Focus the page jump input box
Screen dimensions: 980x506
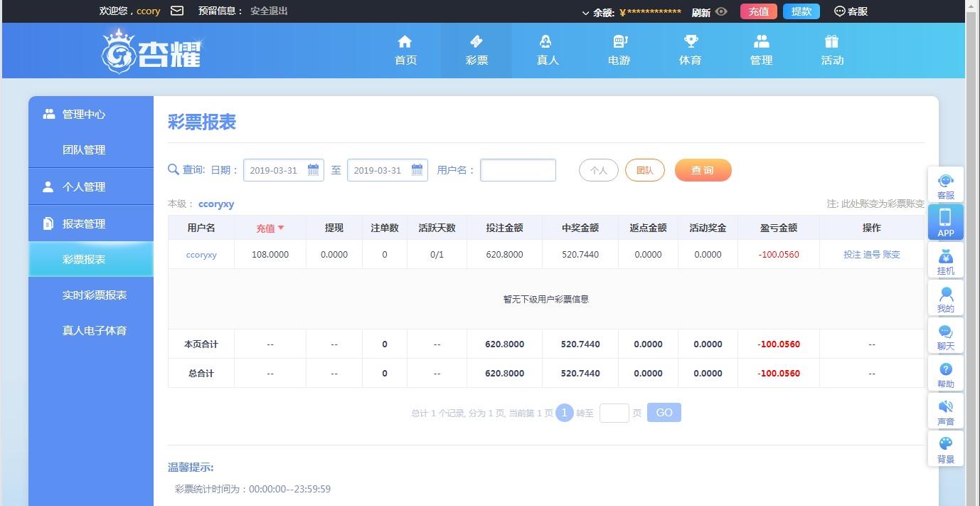coord(614,413)
